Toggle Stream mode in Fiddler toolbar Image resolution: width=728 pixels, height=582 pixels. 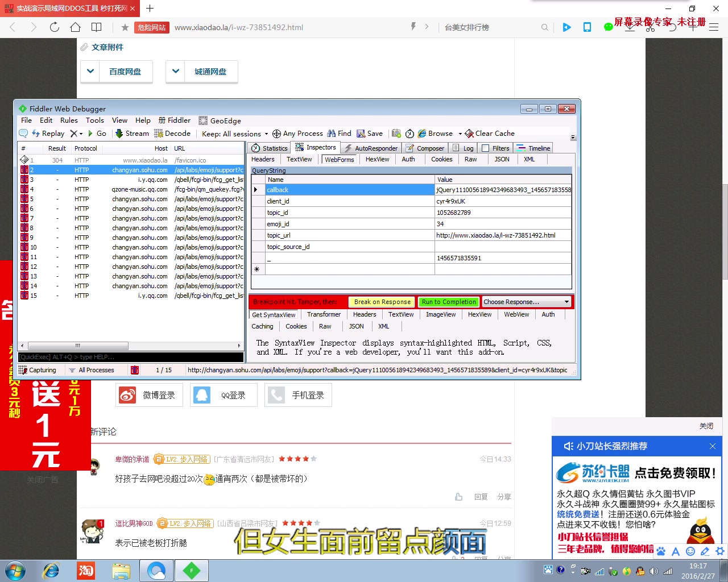point(132,134)
